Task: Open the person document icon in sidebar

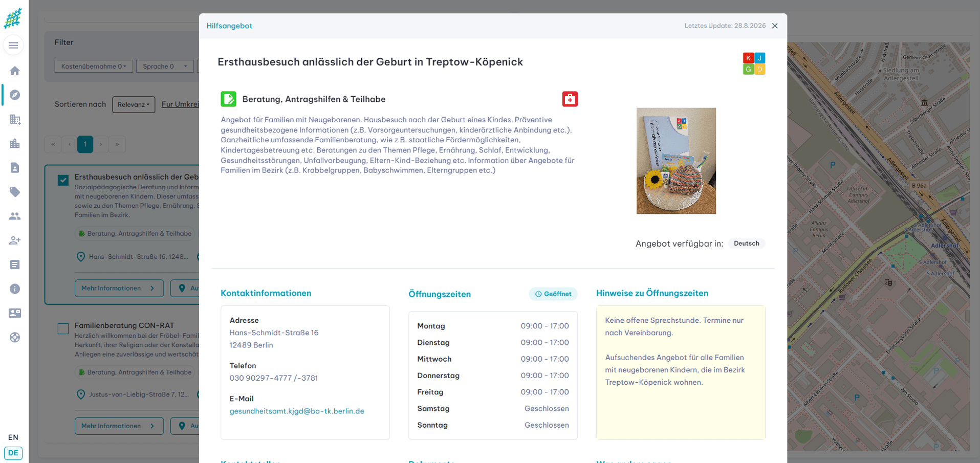Action: [15, 168]
